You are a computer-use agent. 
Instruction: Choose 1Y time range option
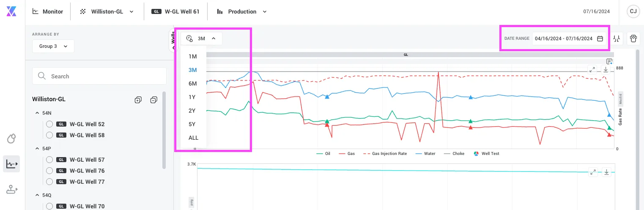point(192,97)
